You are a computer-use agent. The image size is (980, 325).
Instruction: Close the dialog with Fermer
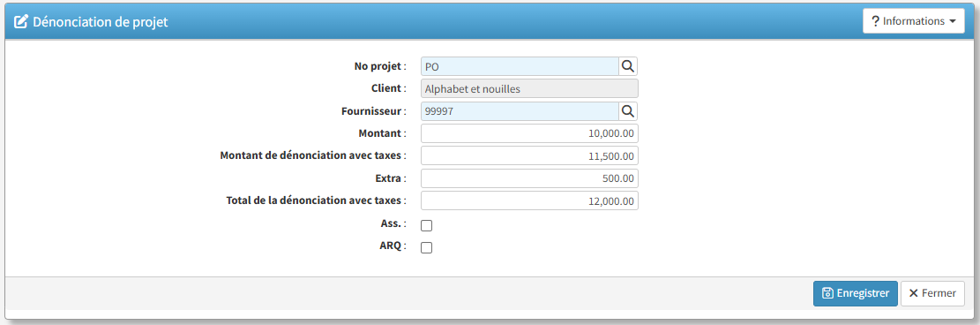[932, 293]
